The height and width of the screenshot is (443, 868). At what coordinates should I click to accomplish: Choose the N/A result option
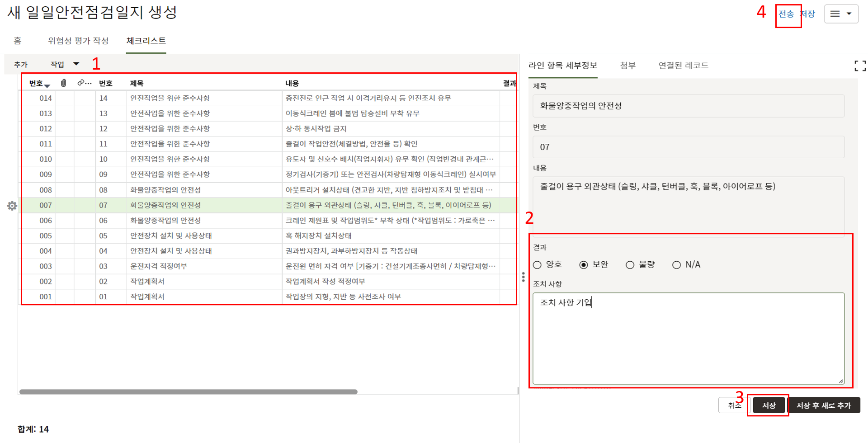point(676,265)
